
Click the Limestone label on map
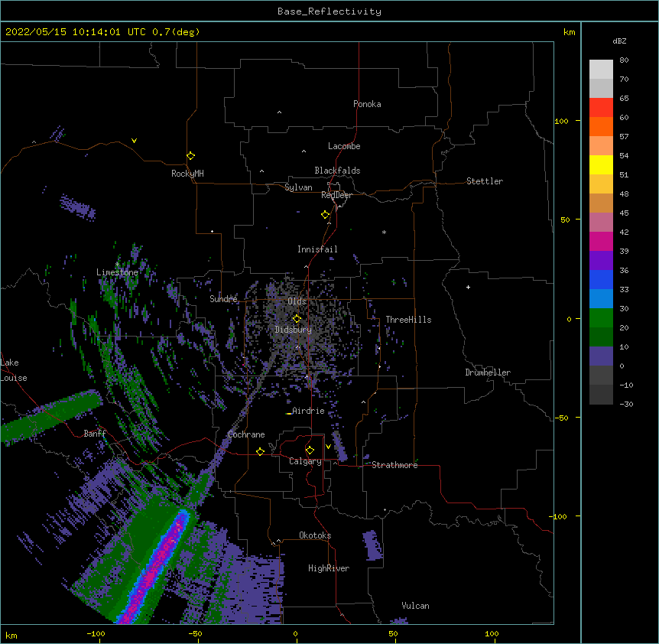click(117, 272)
